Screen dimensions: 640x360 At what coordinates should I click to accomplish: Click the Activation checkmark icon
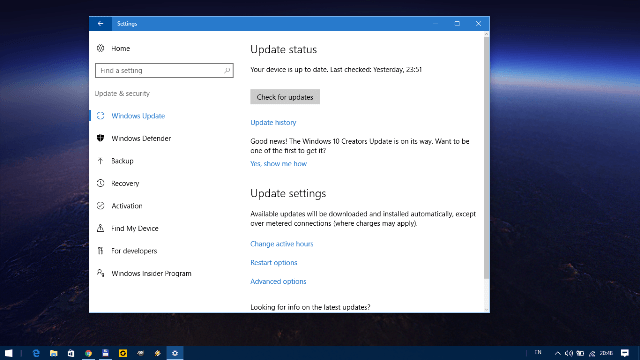100,206
